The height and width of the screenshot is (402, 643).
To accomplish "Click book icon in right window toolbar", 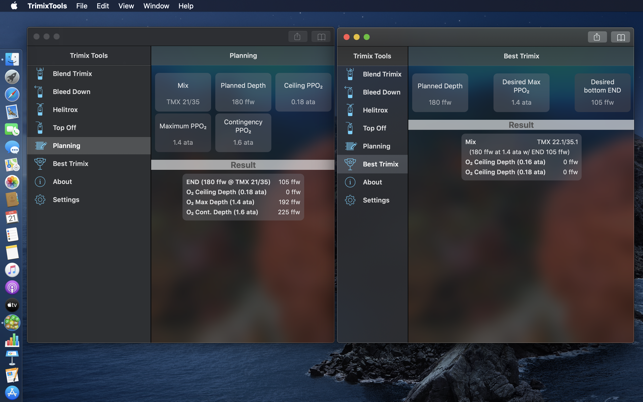I will click(621, 37).
